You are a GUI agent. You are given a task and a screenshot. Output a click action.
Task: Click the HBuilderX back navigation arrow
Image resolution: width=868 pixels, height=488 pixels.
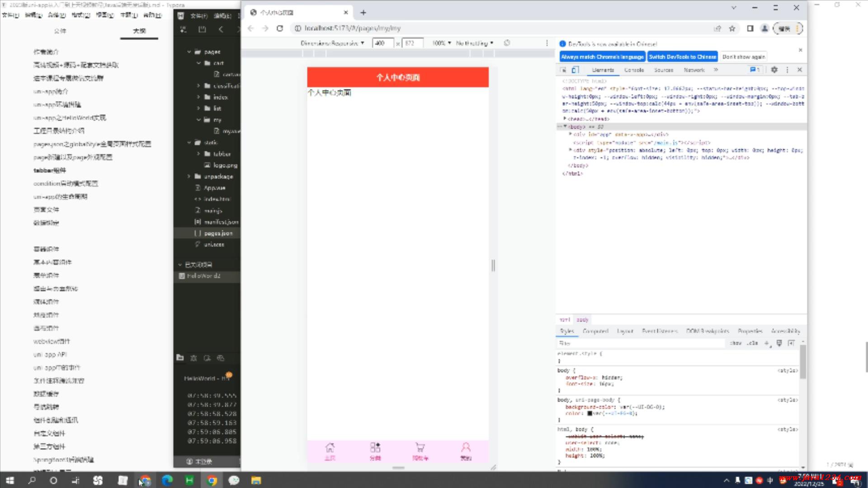coord(221,29)
